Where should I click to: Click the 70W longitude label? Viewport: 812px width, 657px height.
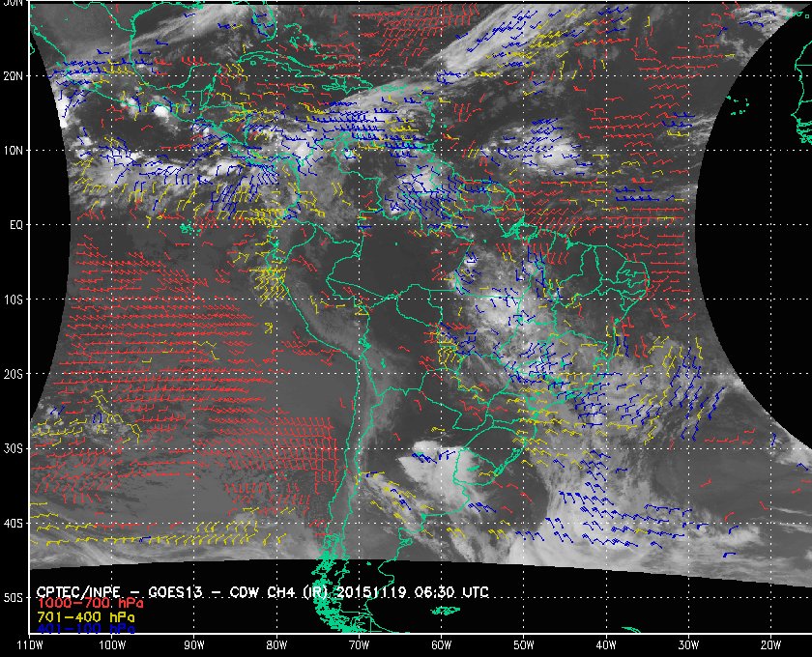[x=359, y=645]
